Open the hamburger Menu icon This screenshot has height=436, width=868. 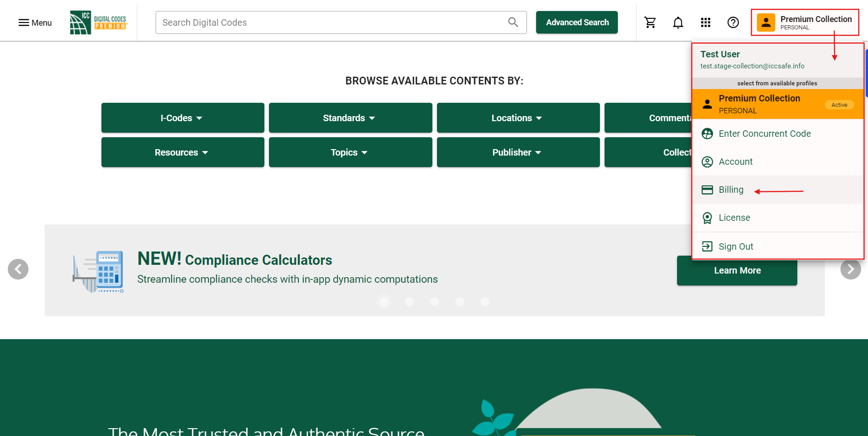23,22
